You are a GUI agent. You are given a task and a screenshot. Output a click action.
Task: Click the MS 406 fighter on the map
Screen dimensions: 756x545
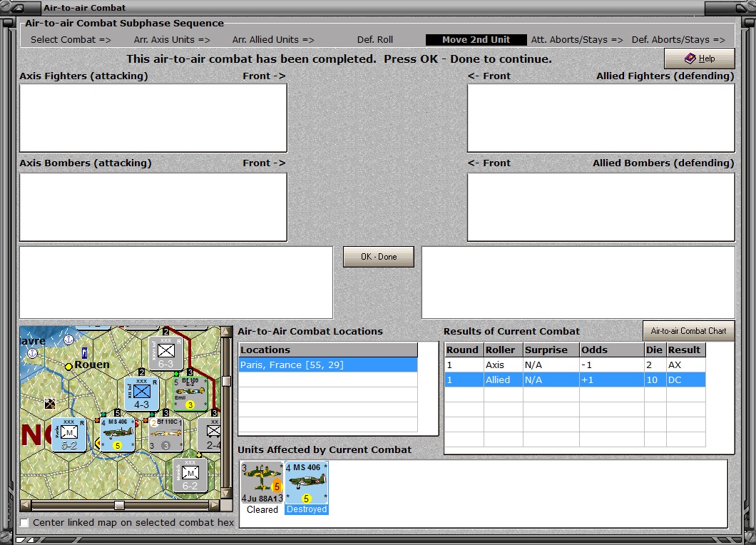[118, 434]
